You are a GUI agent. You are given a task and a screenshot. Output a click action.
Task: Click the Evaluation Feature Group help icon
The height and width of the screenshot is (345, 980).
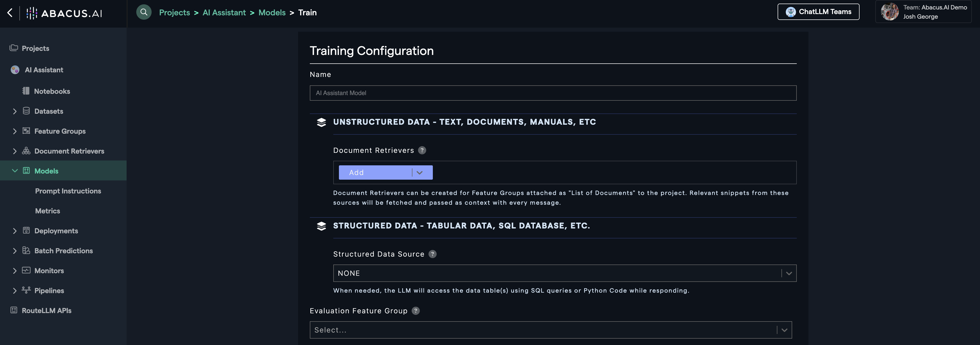[415, 311]
